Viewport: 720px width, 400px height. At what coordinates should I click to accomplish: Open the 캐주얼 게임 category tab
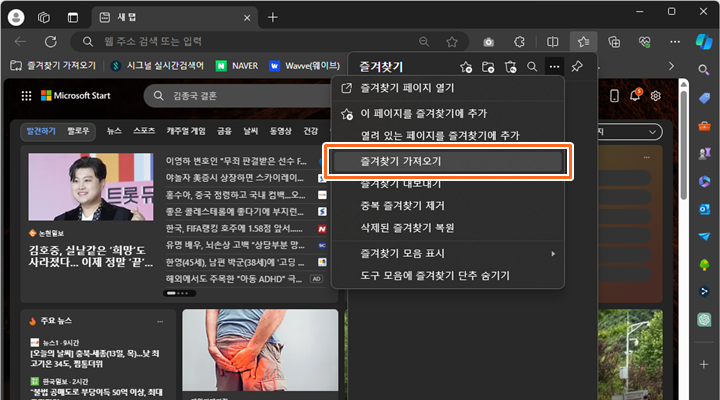tap(186, 131)
